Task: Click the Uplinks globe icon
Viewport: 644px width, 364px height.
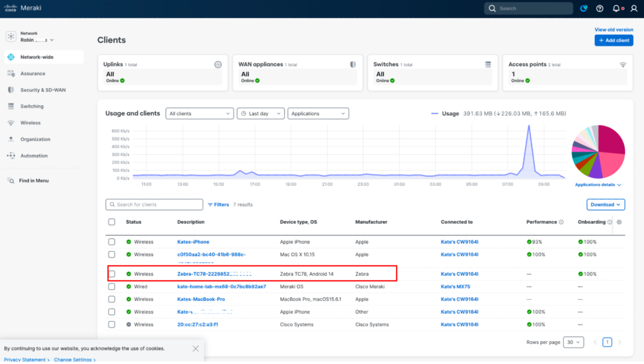Action: [x=218, y=64]
